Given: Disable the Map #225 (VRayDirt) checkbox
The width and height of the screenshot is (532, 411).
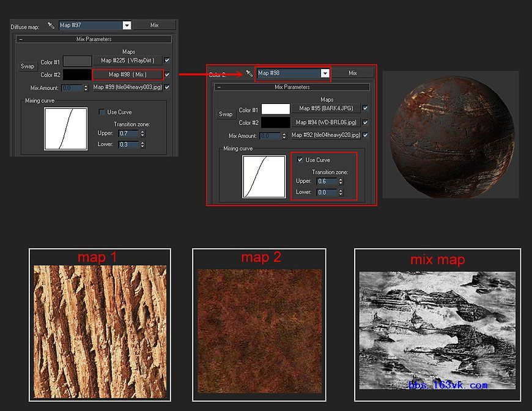Looking at the screenshot, I should [167, 61].
